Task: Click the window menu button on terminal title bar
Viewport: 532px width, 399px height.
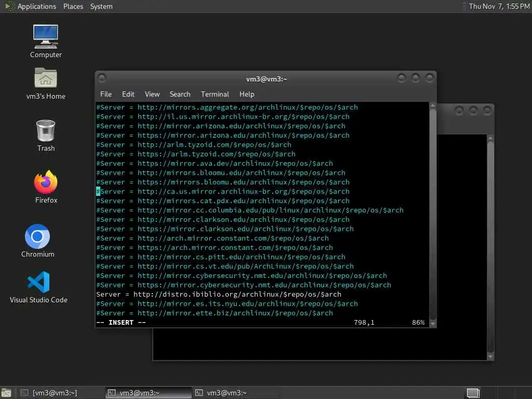Action: tap(102, 79)
